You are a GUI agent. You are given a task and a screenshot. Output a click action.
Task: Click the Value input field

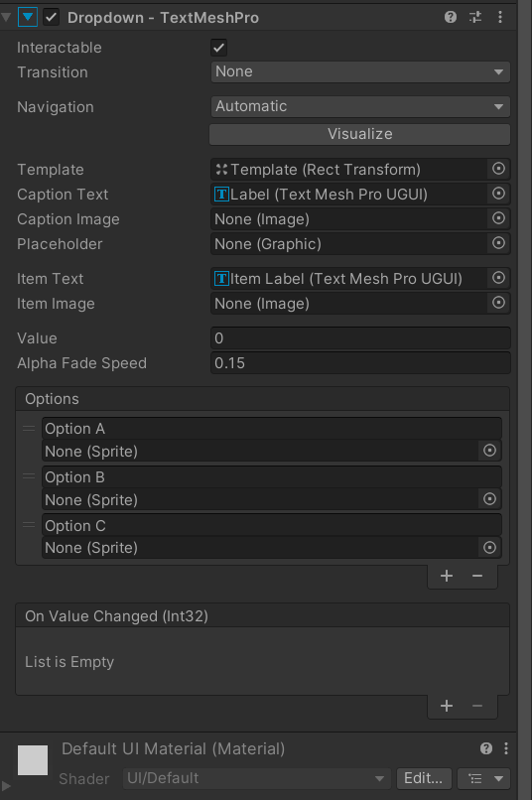click(360, 338)
